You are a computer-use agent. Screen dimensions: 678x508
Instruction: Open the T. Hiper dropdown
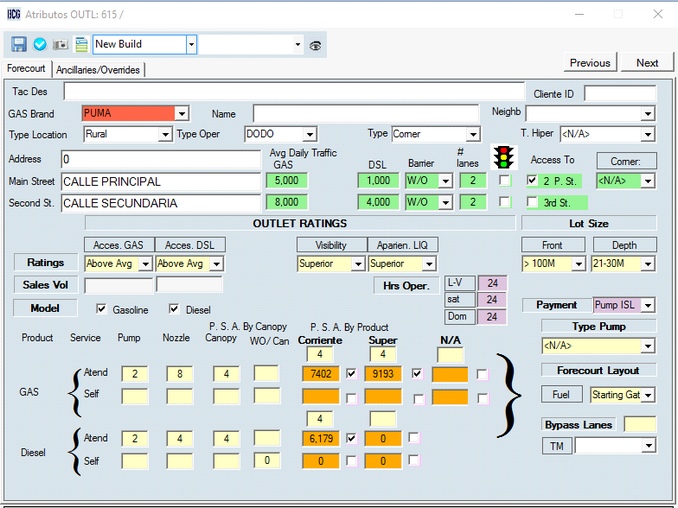(x=647, y=134)
